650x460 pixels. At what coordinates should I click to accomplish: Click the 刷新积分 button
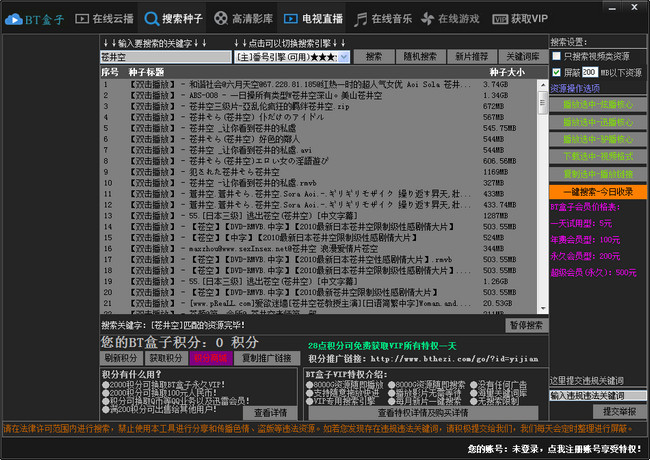(121, 358)
